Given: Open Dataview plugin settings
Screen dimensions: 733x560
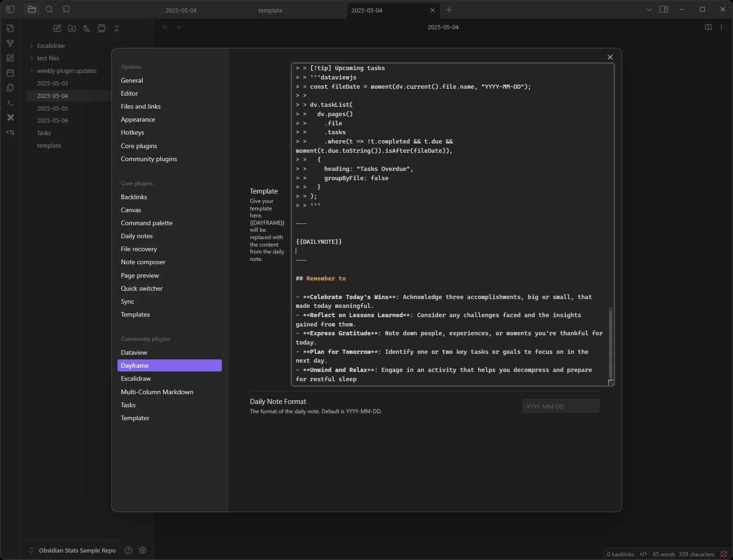Looking at the screenshot, I should coord(169,352).
